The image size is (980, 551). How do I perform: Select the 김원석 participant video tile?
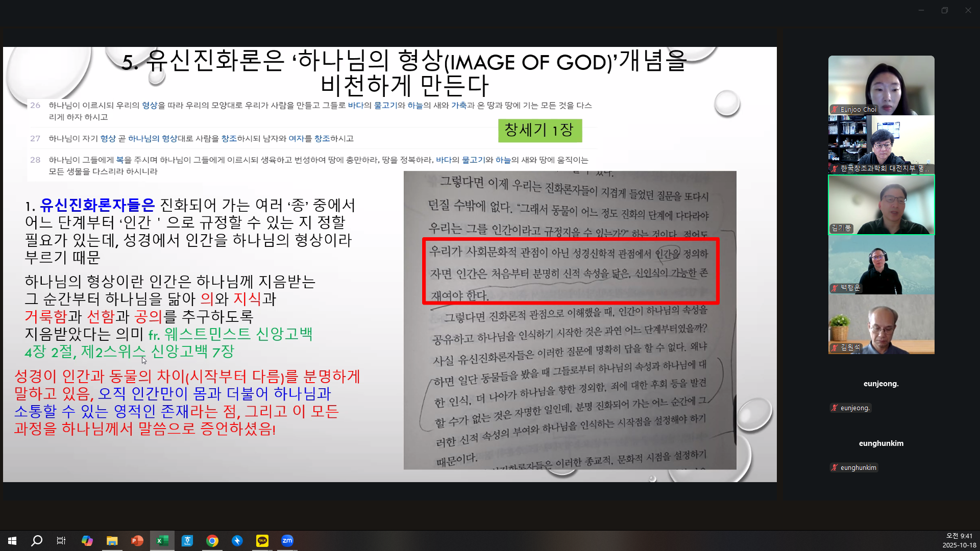coord(881,324)
